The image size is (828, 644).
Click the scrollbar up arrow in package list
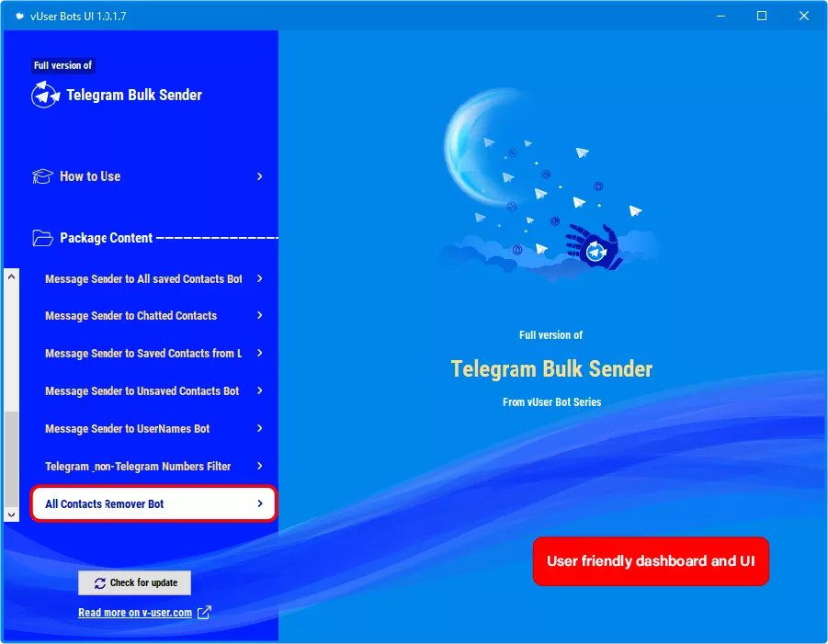[12, 277]
